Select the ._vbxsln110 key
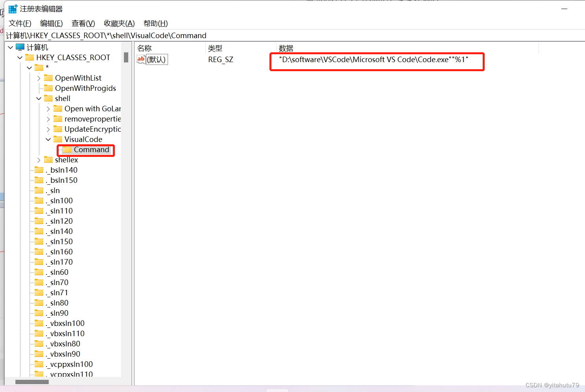This screenshot has width=585, height=392. (65, 334)
